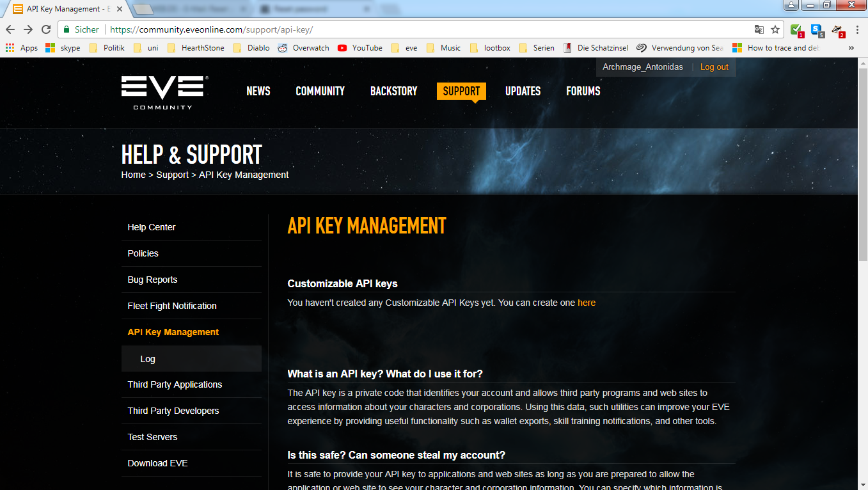Viewport: 868px width, 490px height.
Task: Open the Verwendung von Sea bookmark
Action: (681, 48)
